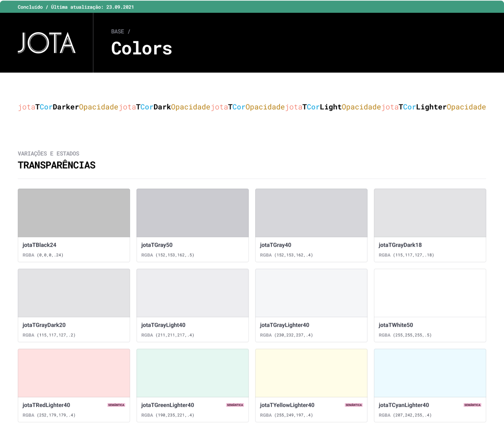The width and height of the screenshot is (504, 440).
Task: Click the SEMÂNTICA tag on jotaTGreenLighter40
Action: [235, 405]
